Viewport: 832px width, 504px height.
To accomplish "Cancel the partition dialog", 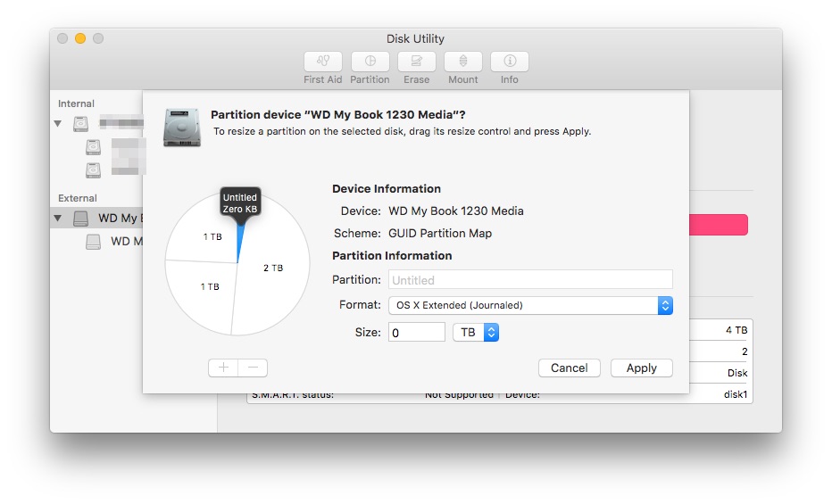I will coord(569,368).
